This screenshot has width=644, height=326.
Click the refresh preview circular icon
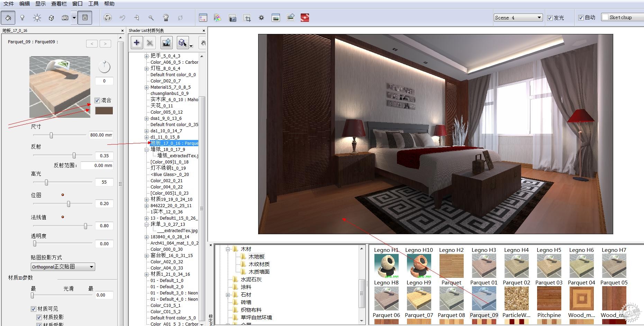click(108, 18)
